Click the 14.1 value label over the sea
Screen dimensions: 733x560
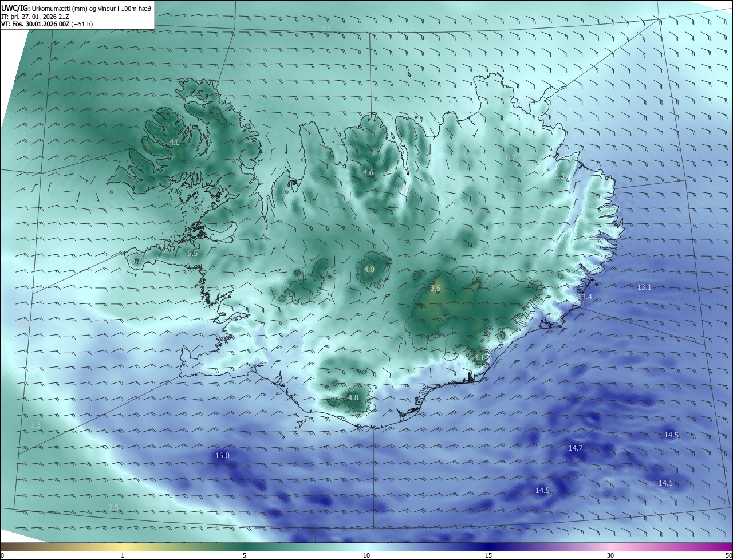click(x=665, y=483)
